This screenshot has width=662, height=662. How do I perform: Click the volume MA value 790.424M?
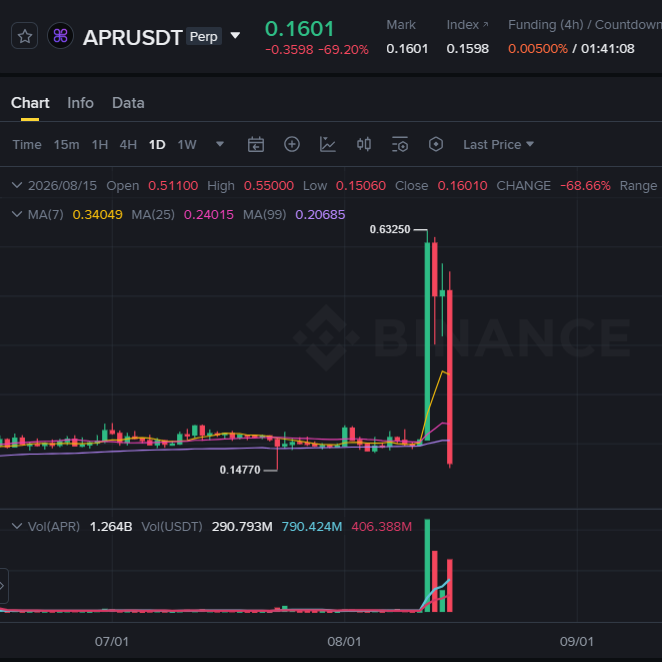click(x=312, y=526)
